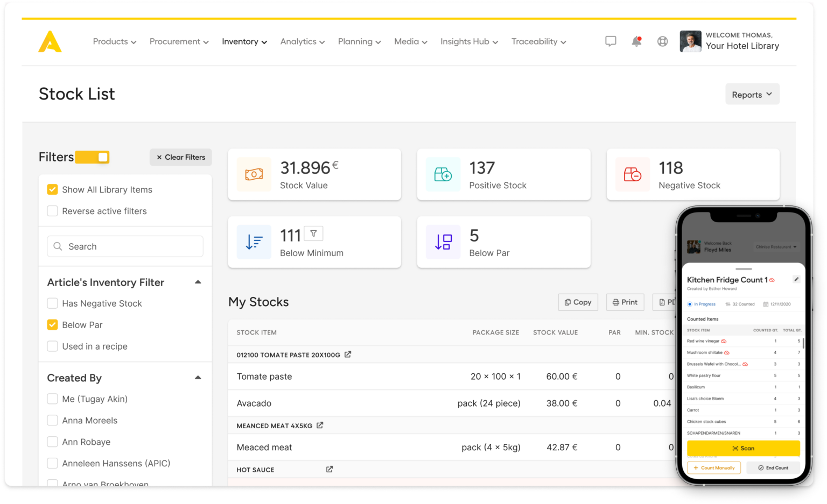Check Ann Robaye creator filter

click(x=52, y=442)
